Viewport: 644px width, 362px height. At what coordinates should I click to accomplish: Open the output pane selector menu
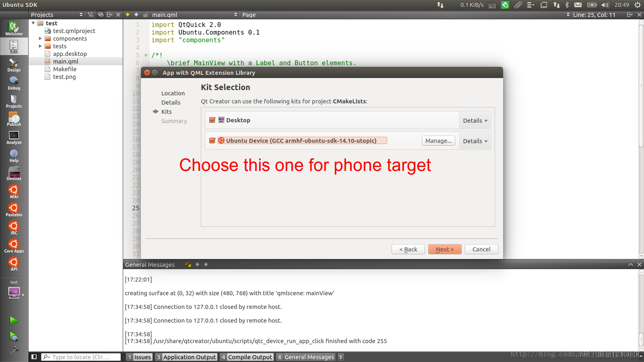pos(341,357)
